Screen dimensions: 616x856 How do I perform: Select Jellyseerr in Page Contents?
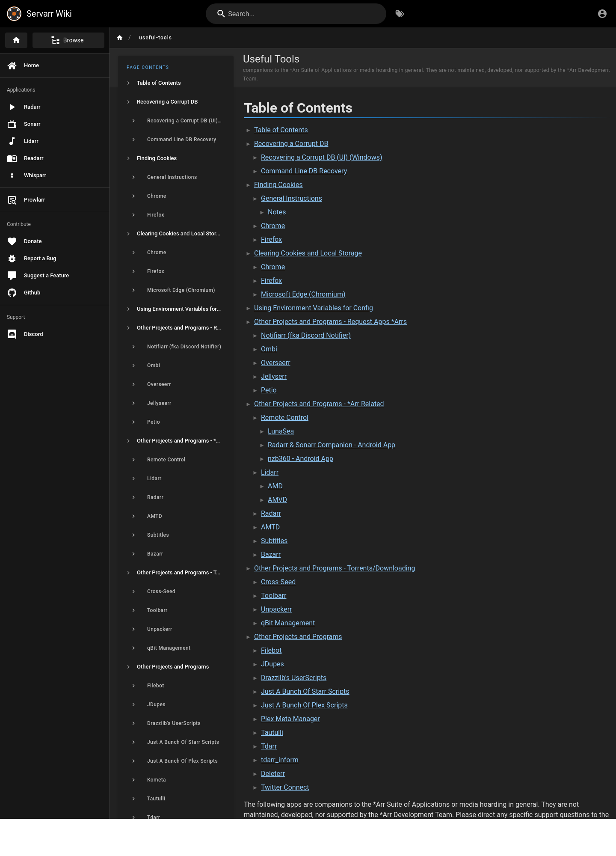tap(176, 403)
